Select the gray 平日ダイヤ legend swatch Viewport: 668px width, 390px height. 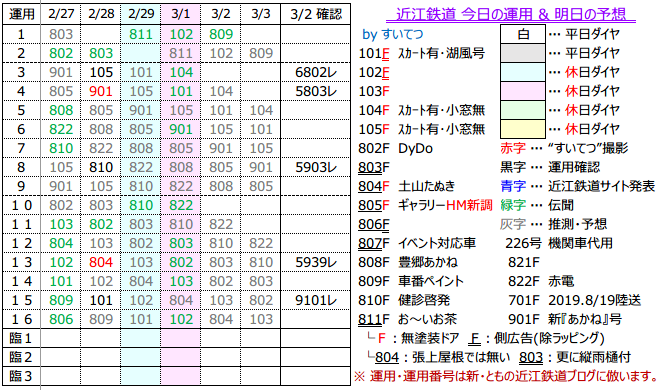click(523, 53)
